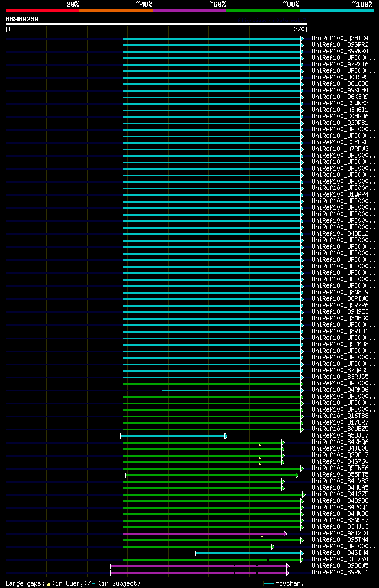This screenshot has height=588, width=379.
Task: Open hit UniRef100_B9RNK4
Action: (340, 51)
